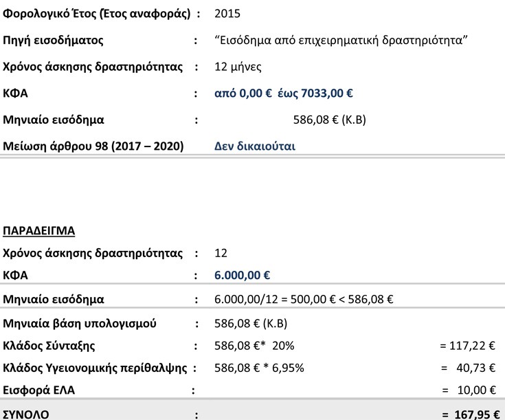
Task: Click the tax year value 2015
Action: tap(227, 14)
